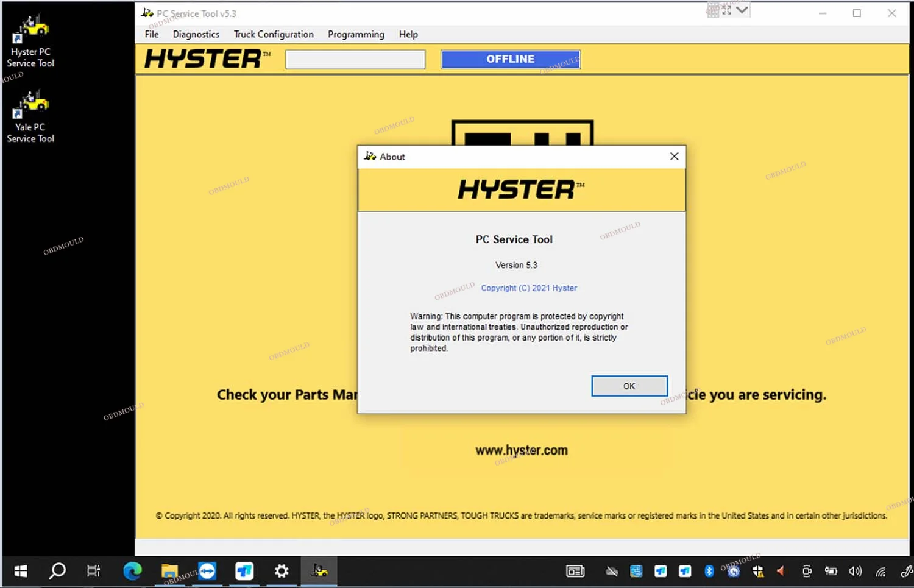Open the File menu
Screen dimensions: 914x588
pyautogui.click(x=152, y=35)
